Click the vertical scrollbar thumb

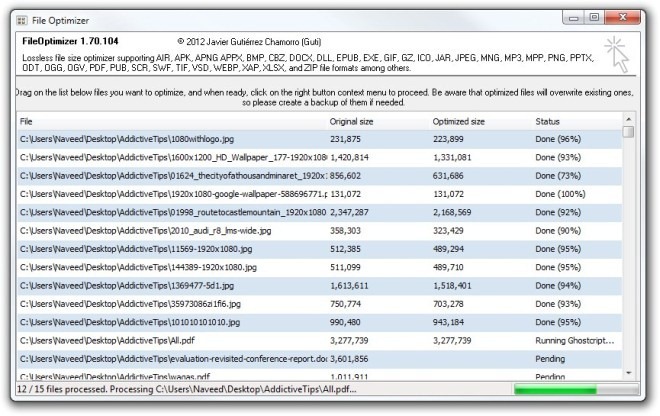[x=628, y=132]
